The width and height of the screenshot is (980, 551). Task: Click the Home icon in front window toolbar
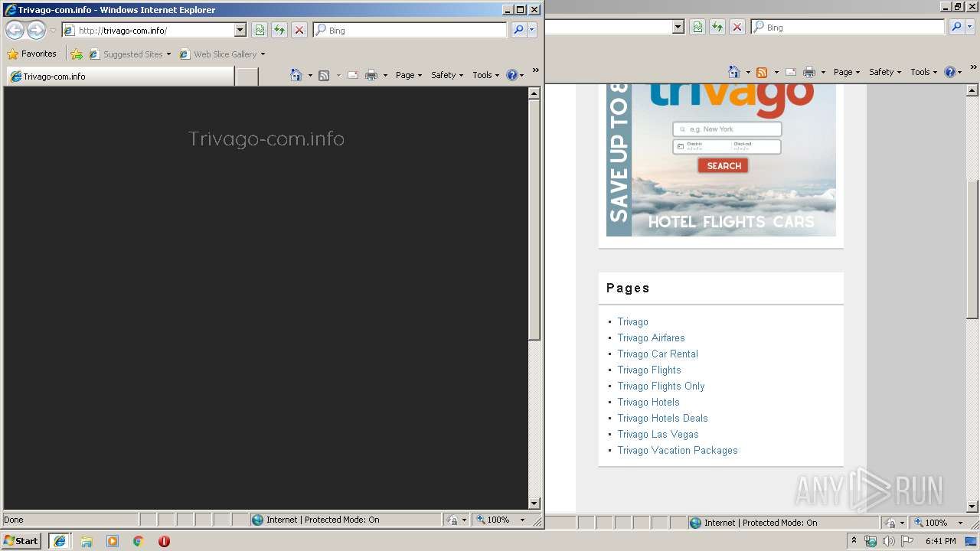point(296,75)
